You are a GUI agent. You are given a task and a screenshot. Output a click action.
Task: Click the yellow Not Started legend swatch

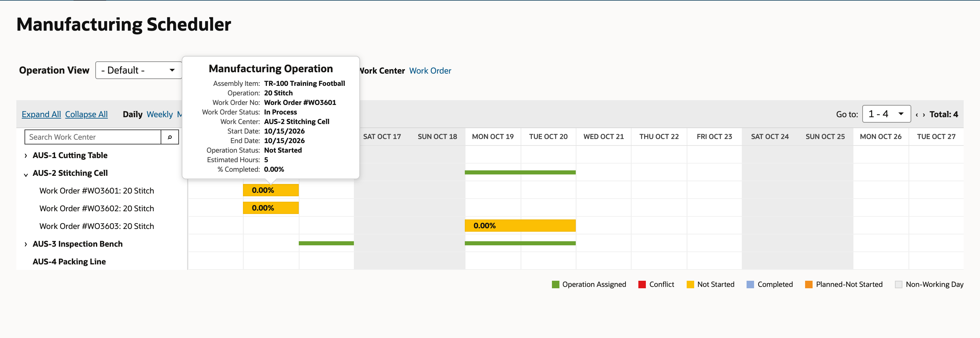(x=690, y=284)
